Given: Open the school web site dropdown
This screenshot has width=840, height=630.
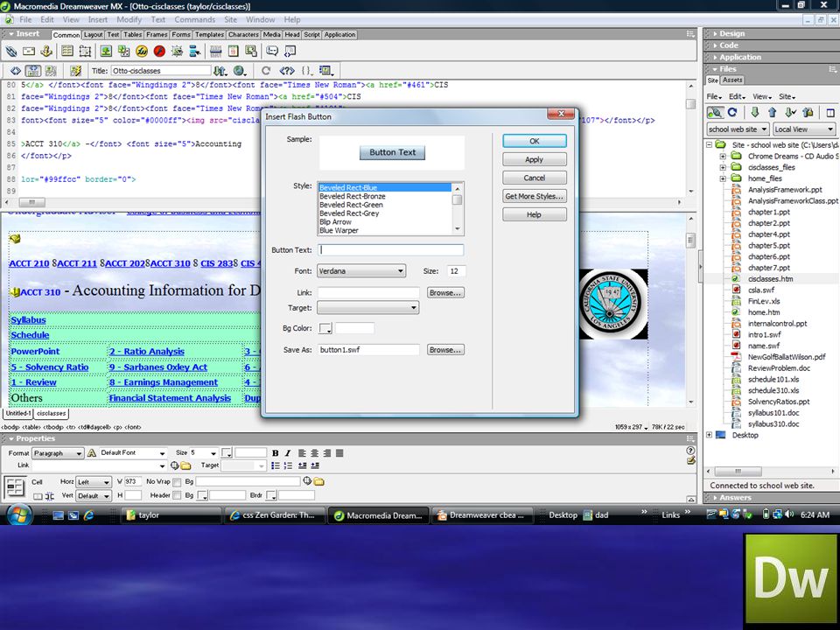Looking at the screenshot, I should coord(738,129).
